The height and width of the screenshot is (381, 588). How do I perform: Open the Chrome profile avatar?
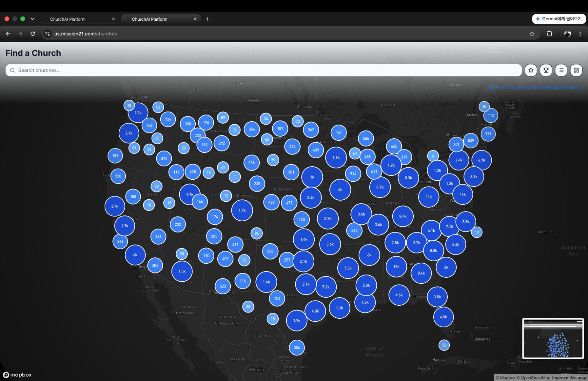pyautogui.click(x=568, y=34)
